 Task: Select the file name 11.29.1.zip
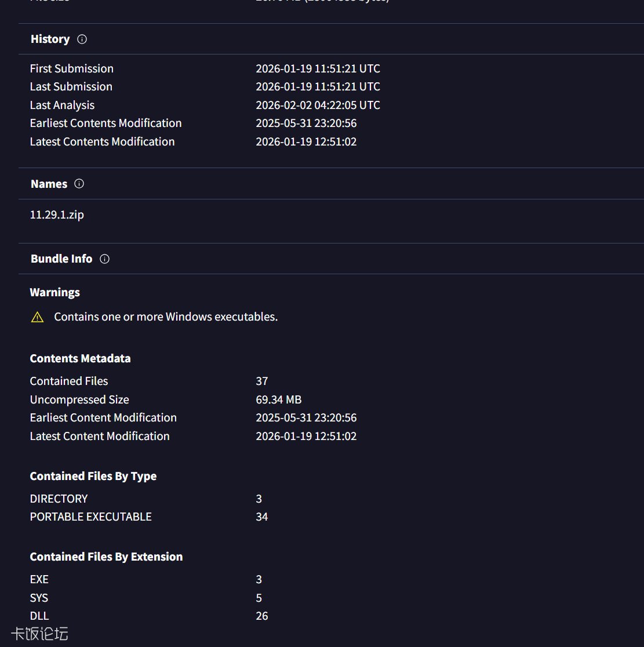(56, 215)
